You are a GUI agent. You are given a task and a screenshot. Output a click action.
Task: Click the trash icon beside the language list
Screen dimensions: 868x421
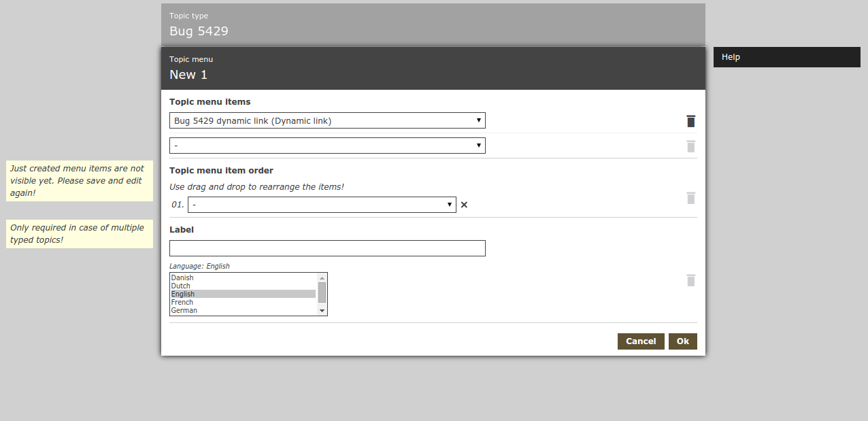(690, 280)
